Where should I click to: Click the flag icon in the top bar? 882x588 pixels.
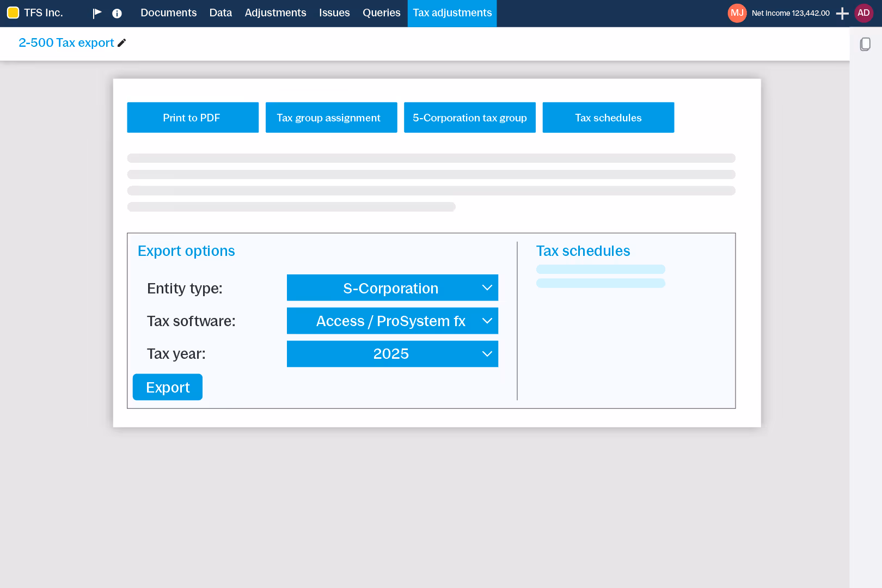tap(97, 13)
